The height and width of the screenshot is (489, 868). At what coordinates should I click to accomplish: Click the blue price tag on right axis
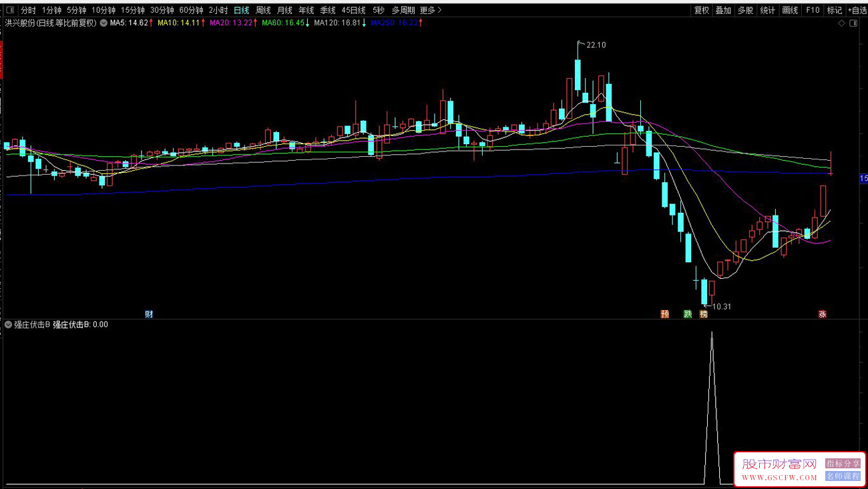(x=863, y=179)
